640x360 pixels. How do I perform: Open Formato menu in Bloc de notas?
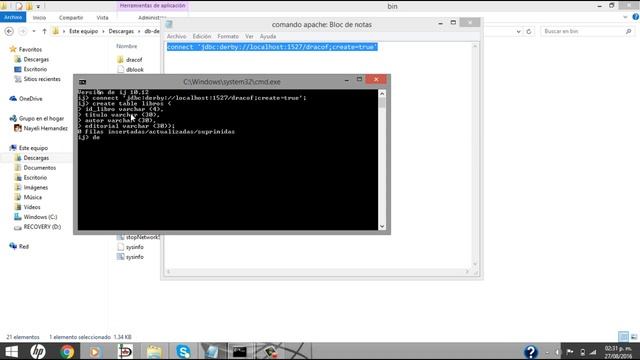[x=228, y=36]
